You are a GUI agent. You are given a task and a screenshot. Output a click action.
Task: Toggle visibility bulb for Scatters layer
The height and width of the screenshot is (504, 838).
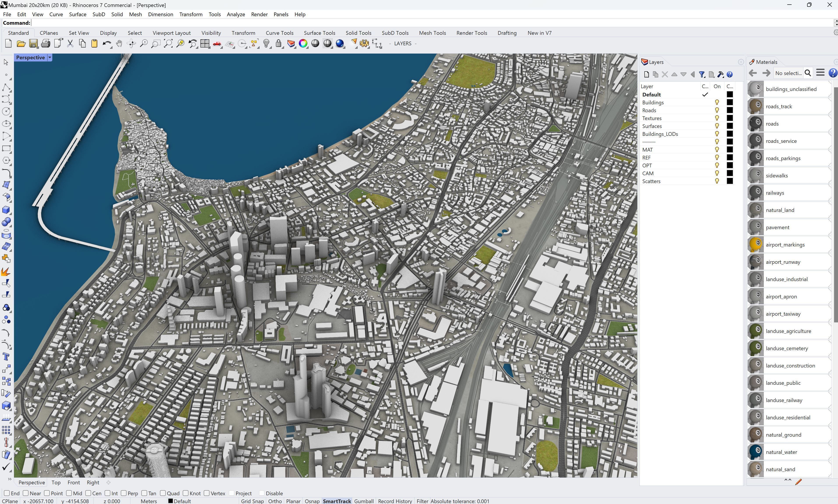[717, 181]
